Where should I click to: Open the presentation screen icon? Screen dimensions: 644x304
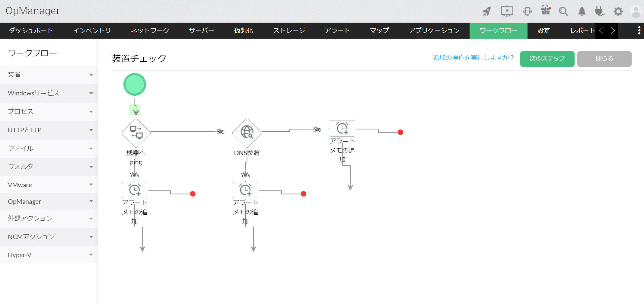(x=507, y=11)
